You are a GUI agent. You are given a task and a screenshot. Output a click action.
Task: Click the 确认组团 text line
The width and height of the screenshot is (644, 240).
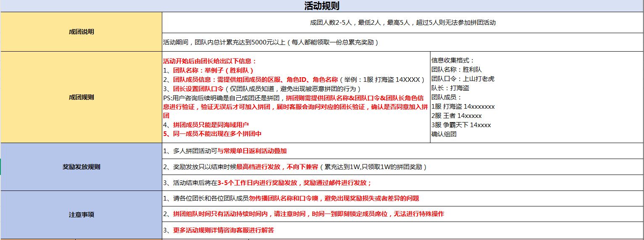tap(443, 134)
